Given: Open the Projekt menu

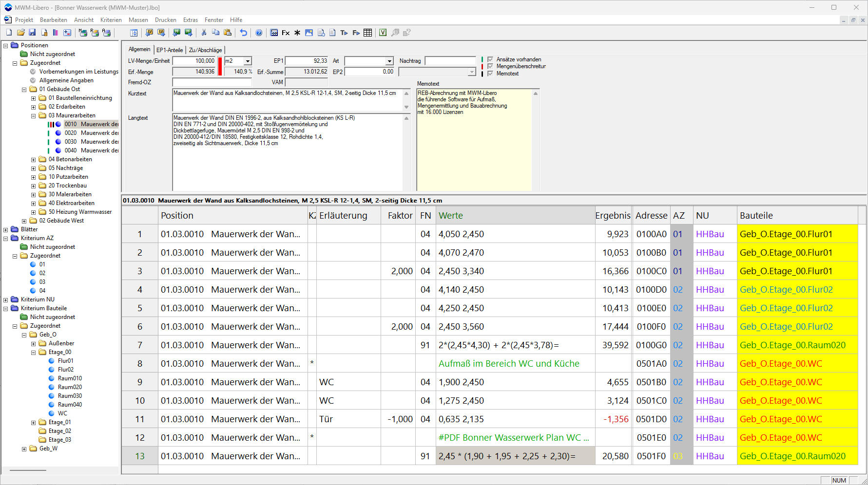Looking at the screenshot, I should 24,20.
